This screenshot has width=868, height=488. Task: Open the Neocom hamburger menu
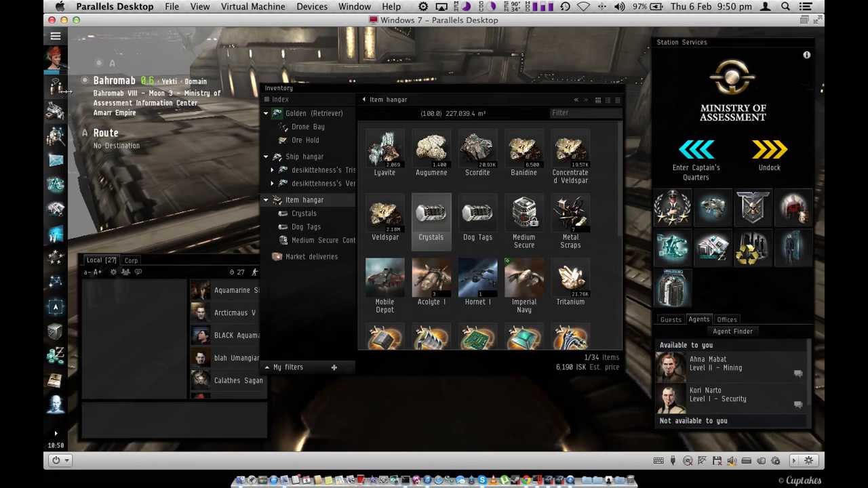56,37
